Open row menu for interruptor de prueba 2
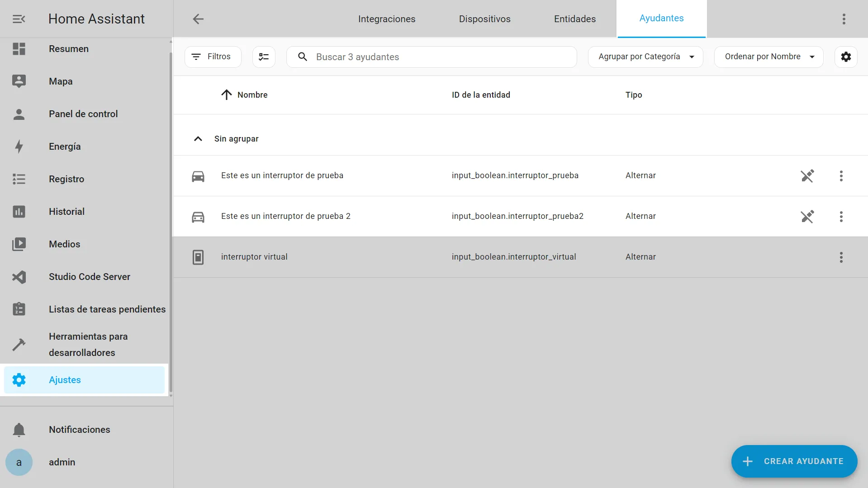868x488 pixels. [x=841, y=217]
